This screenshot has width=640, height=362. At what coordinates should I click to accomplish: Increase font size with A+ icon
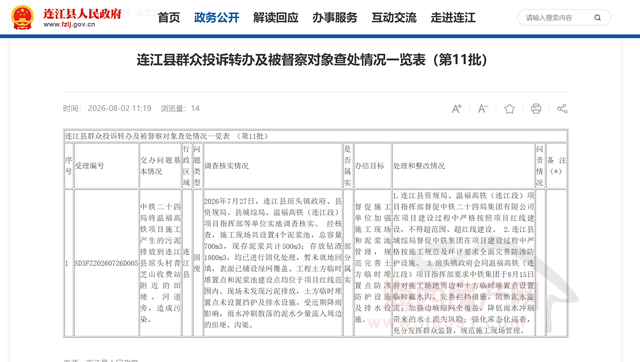456,109
